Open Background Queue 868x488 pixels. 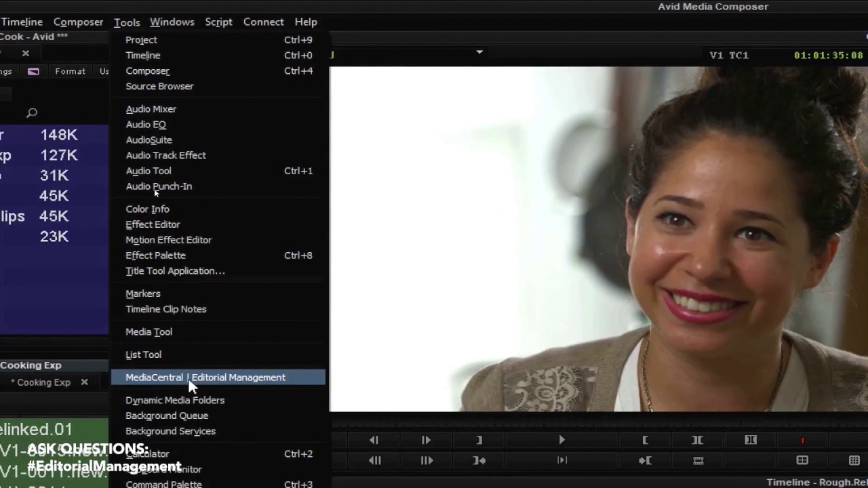coord(218,416)
